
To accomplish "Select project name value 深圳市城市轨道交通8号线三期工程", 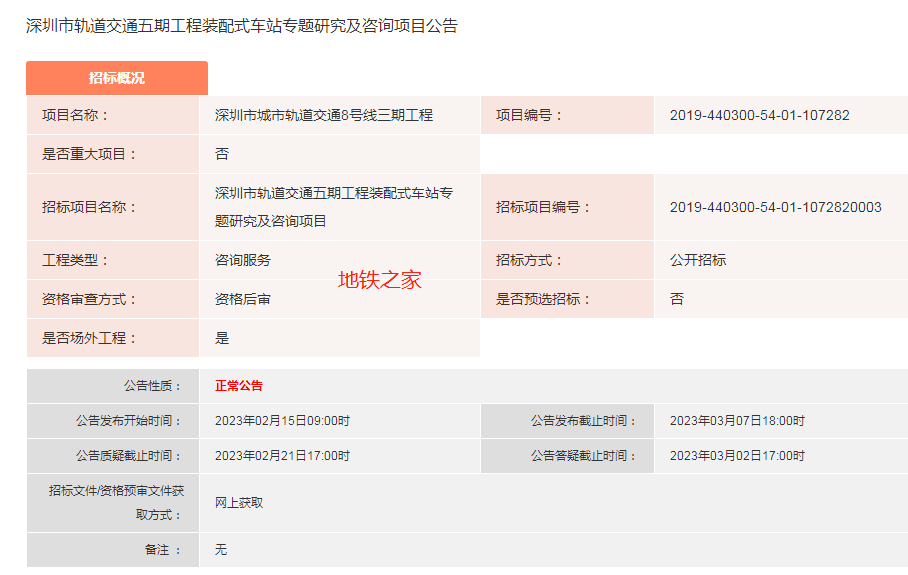I will [x=323, y=115].
